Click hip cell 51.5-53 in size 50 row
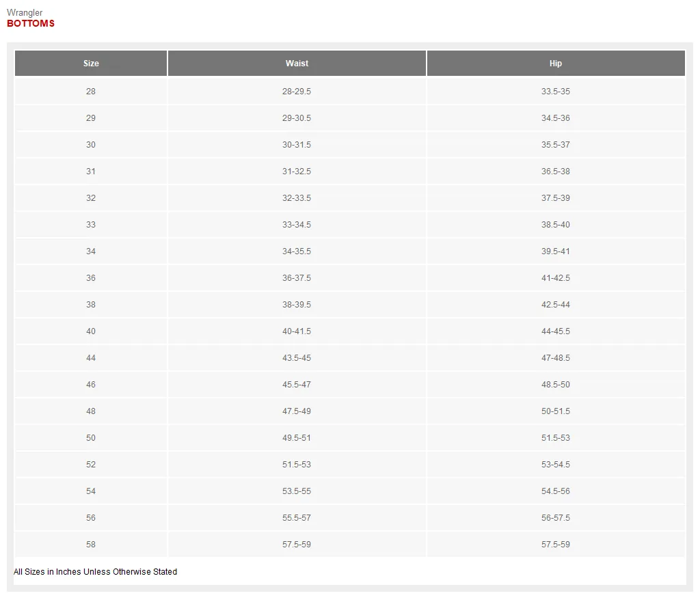Viewport: 700px width, 602px height. (x=556, y=438)
